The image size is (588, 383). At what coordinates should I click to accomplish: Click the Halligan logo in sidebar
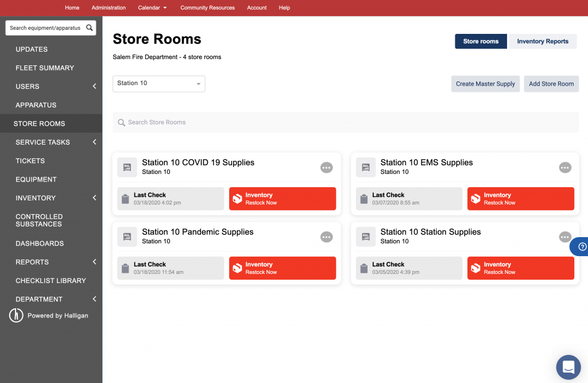[17, 315]
